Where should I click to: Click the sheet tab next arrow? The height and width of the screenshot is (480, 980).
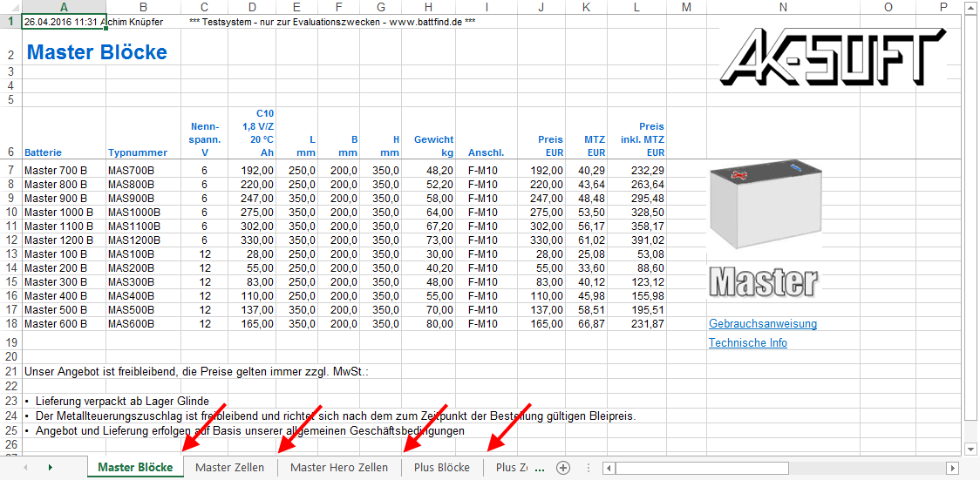(x=50, y=468)
